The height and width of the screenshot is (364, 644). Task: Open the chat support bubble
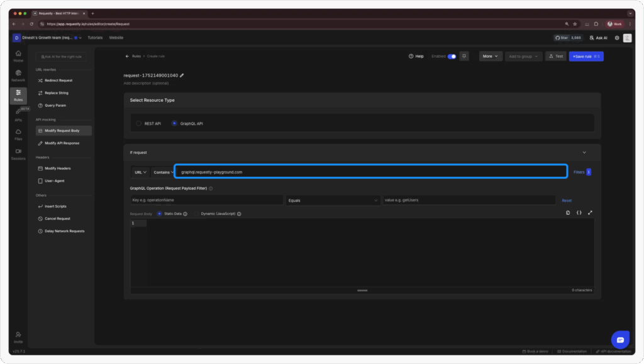[620, 339]
